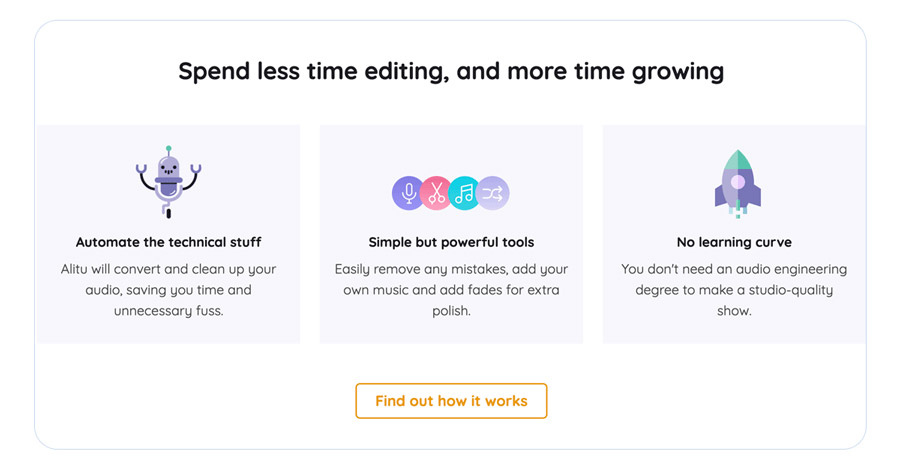Screen dimensions: 900x471
Task: Click the green nose cone of the rocket
Action: pyautogui.click(x=737, y=160)
